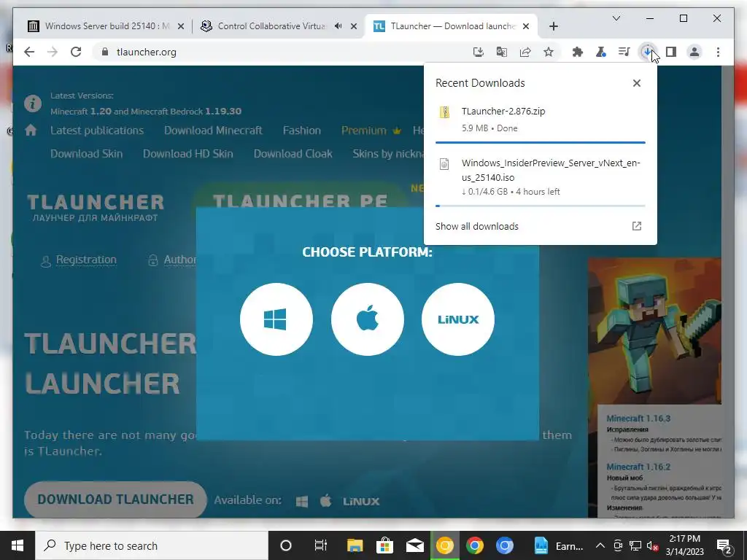The width and height of the screenshot is (747, 560).
Task: Mute the Control Collaborative tab audio icon
Action: (338, 26)
